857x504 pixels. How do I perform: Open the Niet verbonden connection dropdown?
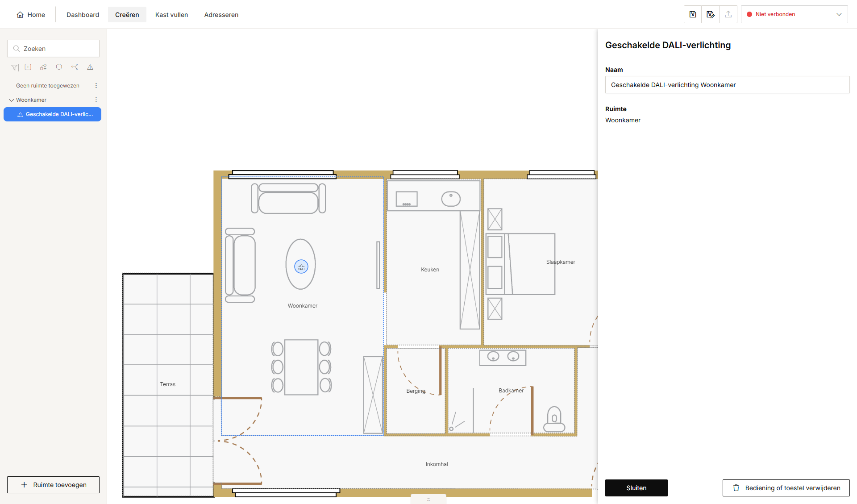click(x=795, y=14)
